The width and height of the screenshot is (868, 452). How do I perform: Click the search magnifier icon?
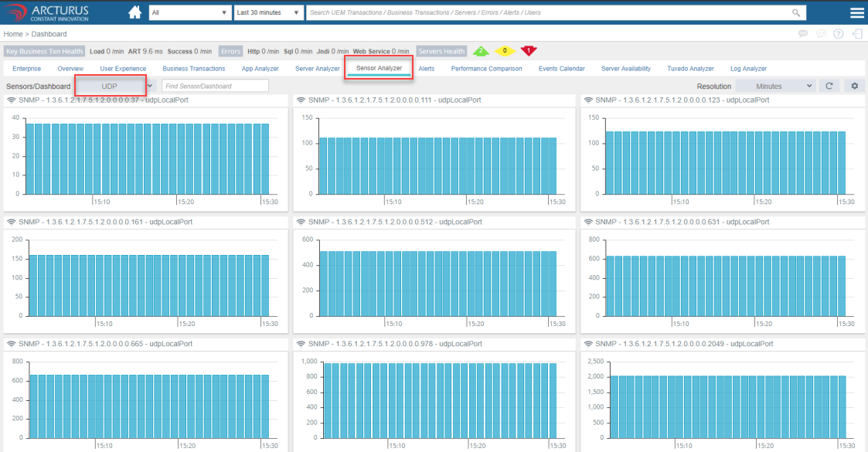pyautogui.click(x=796, y=13)
